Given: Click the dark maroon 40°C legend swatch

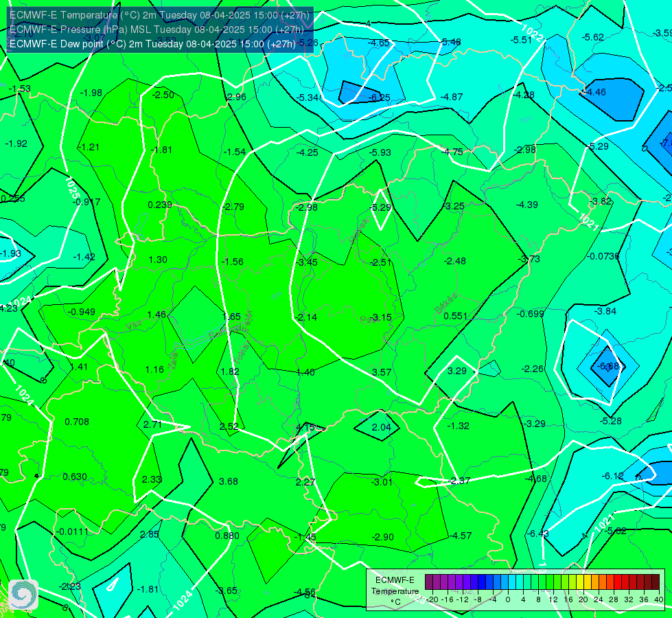Looking at the screenshot, I should [x=656, y=582].
